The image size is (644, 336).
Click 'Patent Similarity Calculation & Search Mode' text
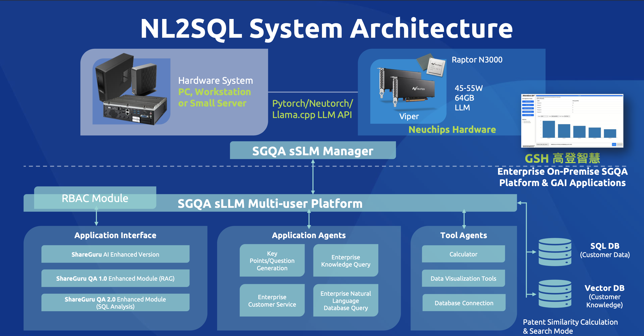pos(570,326)
